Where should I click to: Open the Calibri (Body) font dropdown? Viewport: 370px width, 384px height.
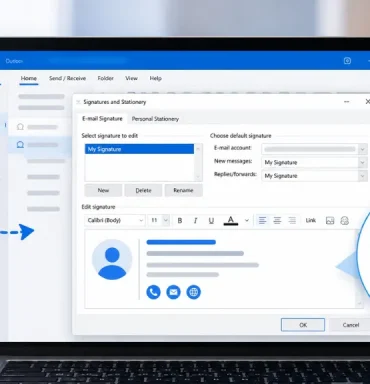(x=115, y=220)
